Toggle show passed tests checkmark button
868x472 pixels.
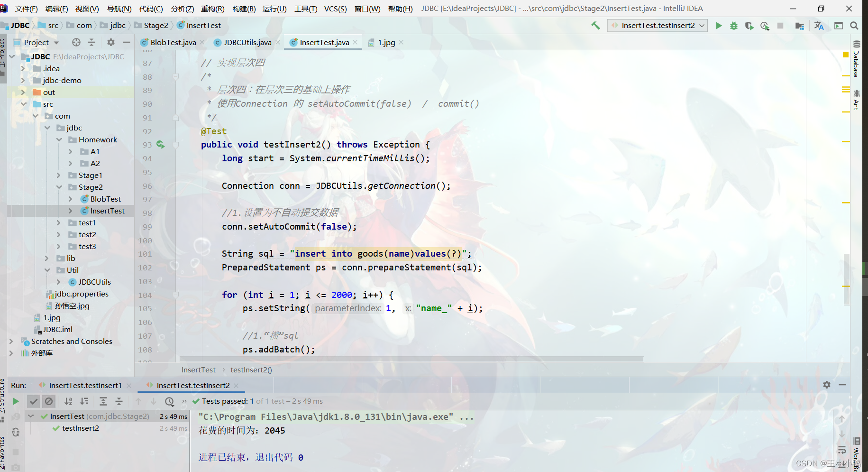[33, 401]
